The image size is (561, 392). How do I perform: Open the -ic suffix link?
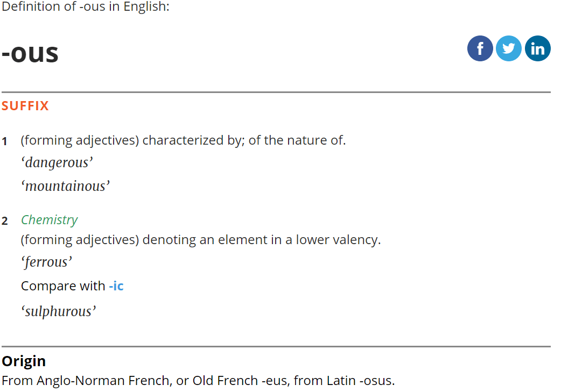click(116, 286)
